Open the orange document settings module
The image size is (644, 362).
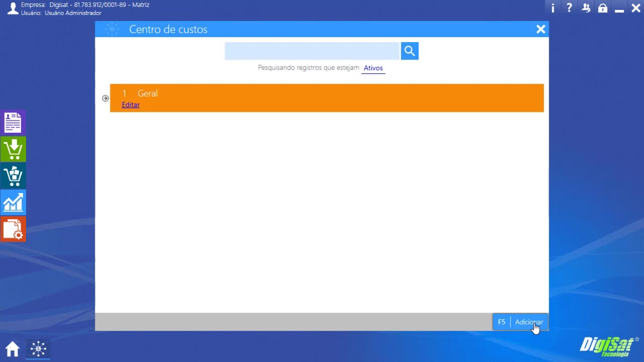coord(13,229)
